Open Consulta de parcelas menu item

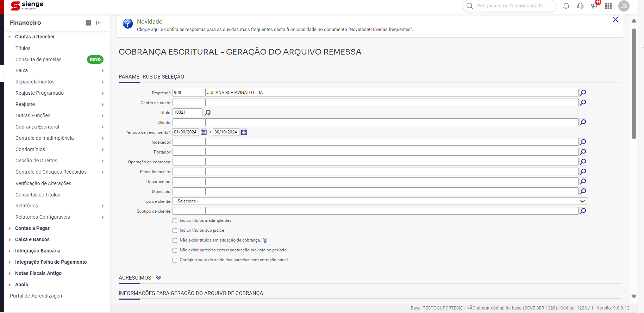point(38,60)
